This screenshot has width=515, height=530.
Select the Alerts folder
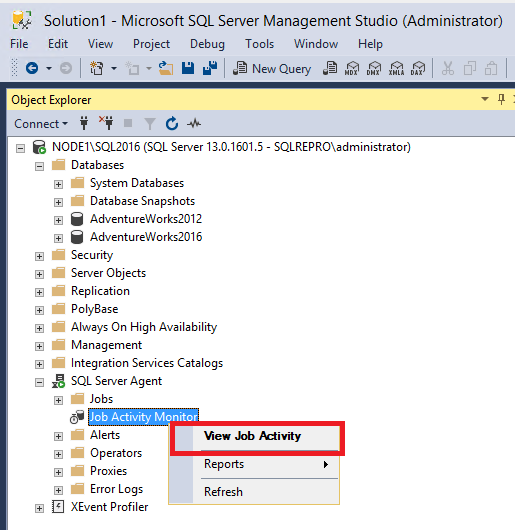click(x=105, y=435)
